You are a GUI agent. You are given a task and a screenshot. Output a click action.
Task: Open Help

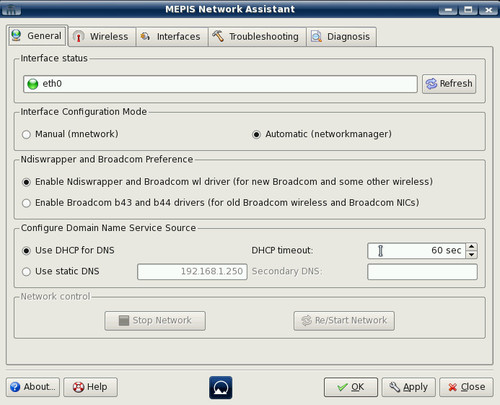point(90,387)
